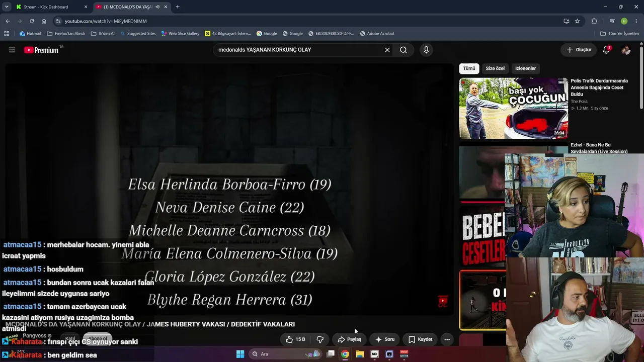This screenshot has height=362, width=644.
Task: Open the Web Slice Gallery bookmark
Action: 180,34
